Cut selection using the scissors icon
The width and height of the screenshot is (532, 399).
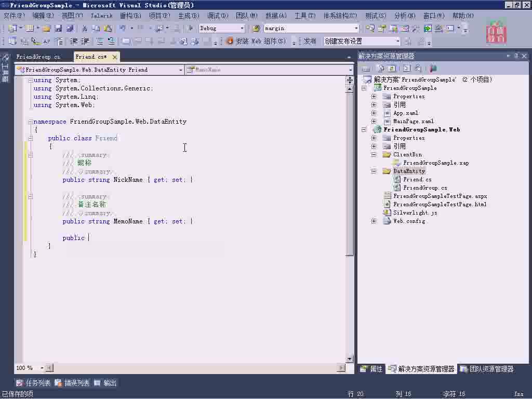[x=85, y=29]
